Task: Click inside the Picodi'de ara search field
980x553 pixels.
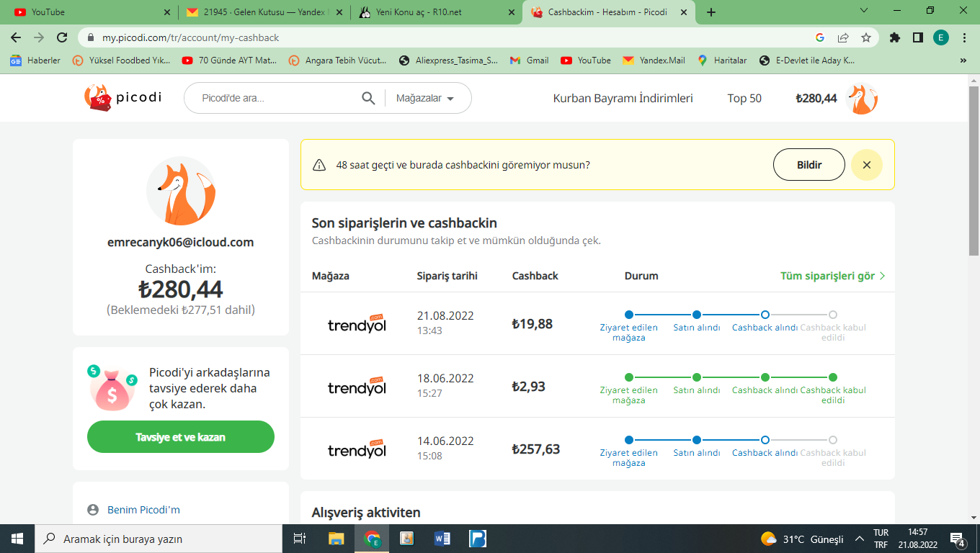Action: coord(277,99)
